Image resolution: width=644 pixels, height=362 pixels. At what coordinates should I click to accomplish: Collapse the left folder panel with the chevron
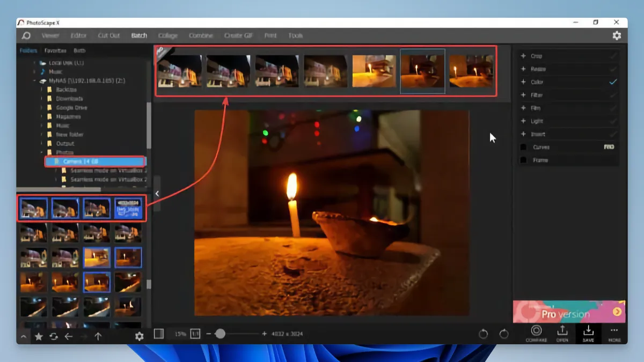pyautogui.click(x=156, y=192)
